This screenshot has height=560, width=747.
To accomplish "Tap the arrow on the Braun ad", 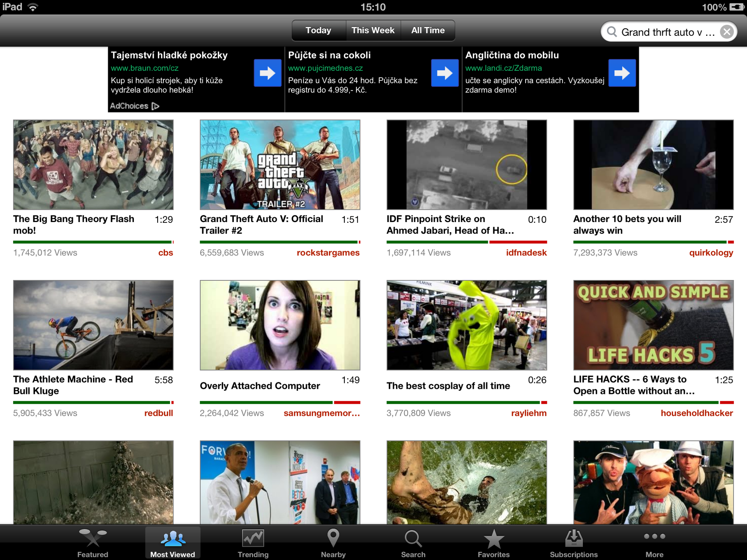I will click(267, 73).
